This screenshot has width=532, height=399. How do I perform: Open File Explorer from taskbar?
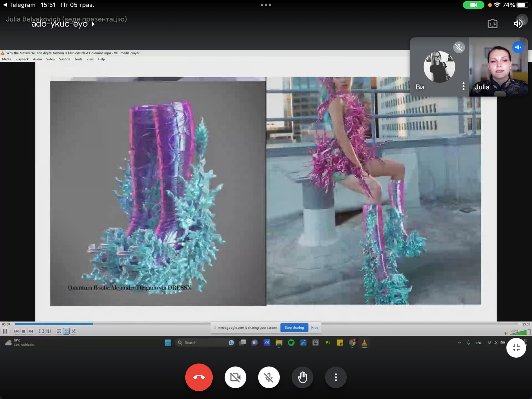pos(279,343)
